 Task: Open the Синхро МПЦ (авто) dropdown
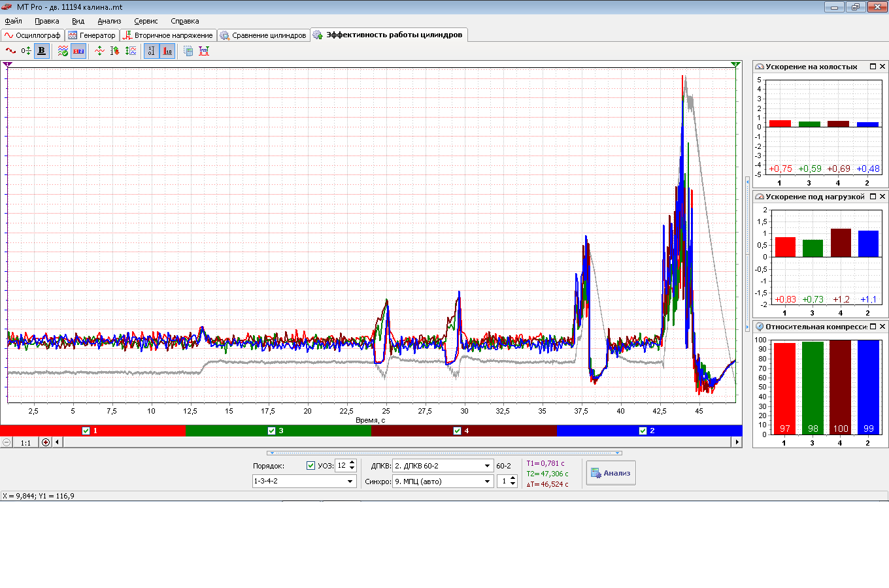487,482
